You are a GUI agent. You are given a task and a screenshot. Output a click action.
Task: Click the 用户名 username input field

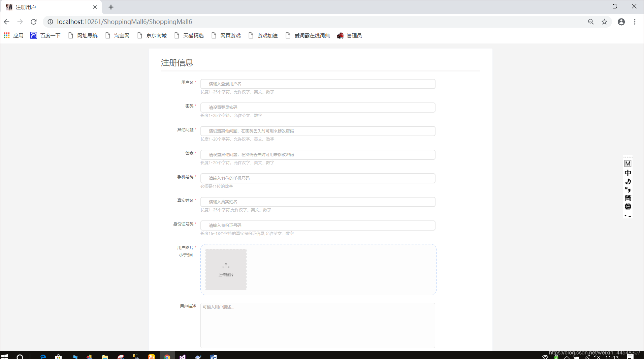click(318, 84)
